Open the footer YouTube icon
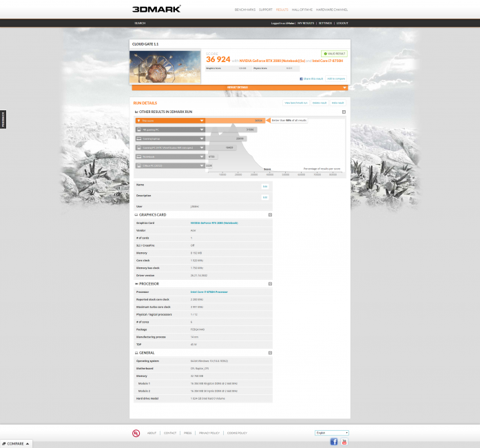 click(x=344, y=442)
